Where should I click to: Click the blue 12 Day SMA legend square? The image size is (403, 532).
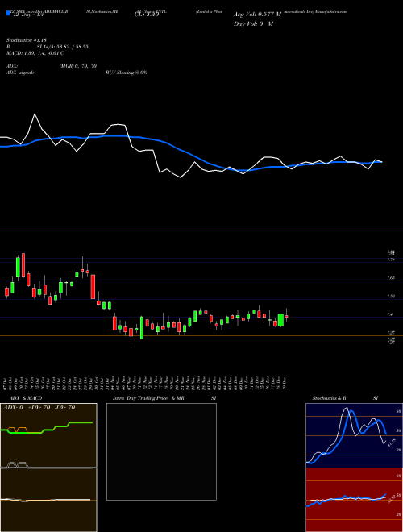[9, 13]
